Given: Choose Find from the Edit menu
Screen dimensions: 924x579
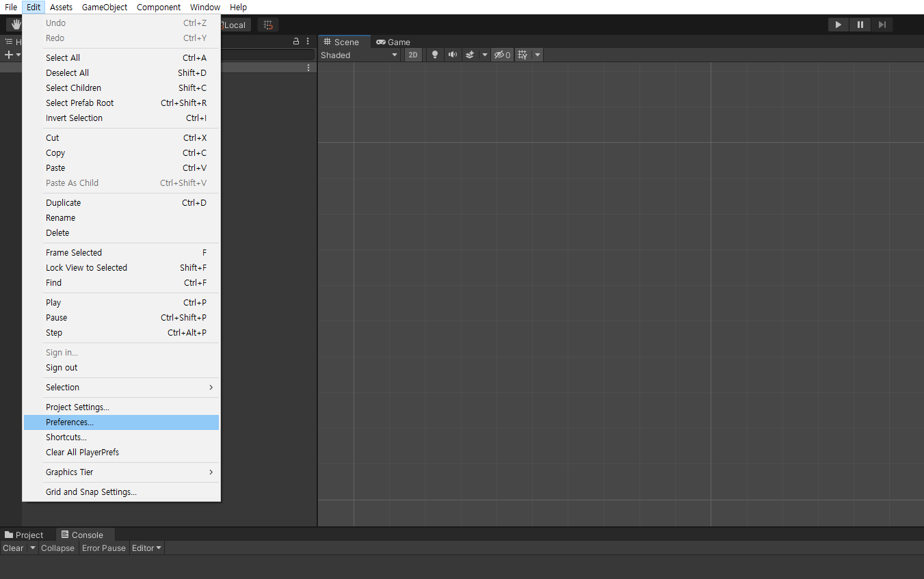Looking at the screenshot, I should [121, 282].
